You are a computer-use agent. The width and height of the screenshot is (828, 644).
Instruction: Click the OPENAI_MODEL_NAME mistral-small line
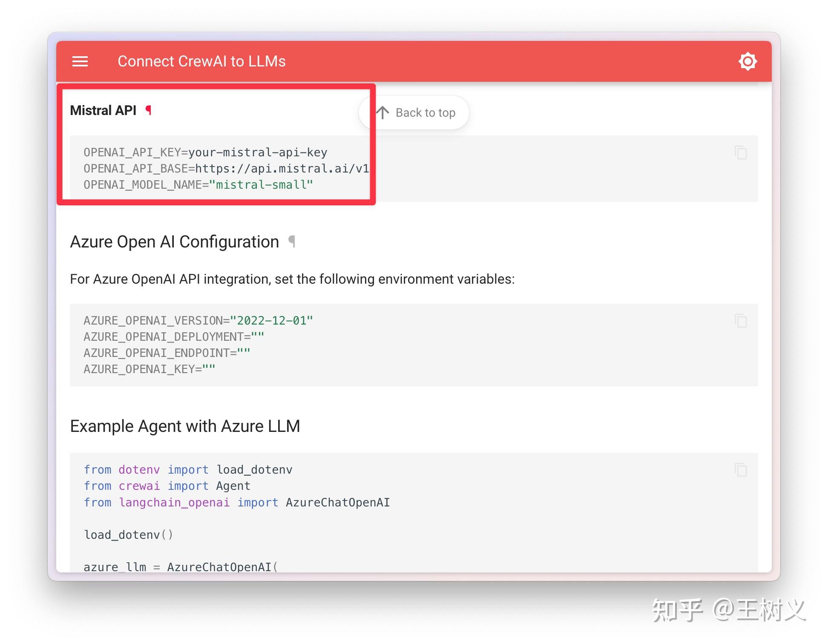[198, 185]
